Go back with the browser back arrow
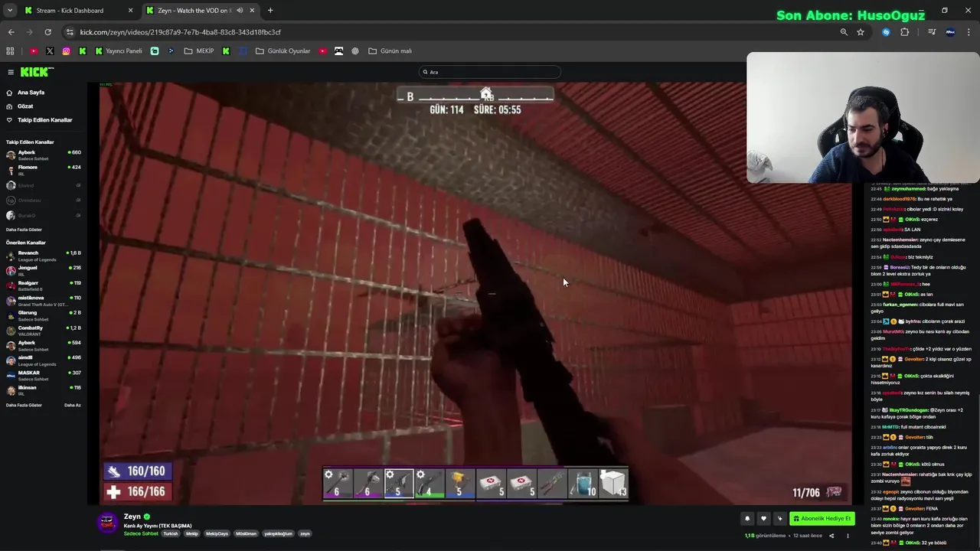This screenshot has width=980, height=551. 11,32
